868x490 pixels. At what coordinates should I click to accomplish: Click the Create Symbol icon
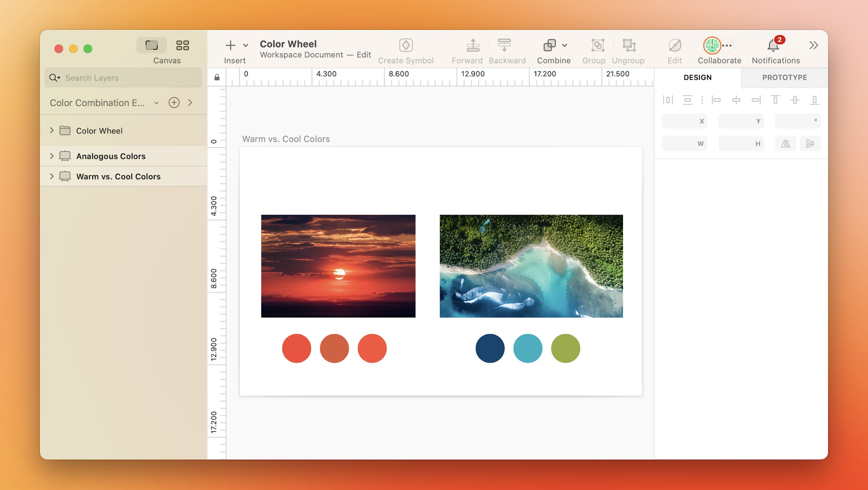[406, 45]
